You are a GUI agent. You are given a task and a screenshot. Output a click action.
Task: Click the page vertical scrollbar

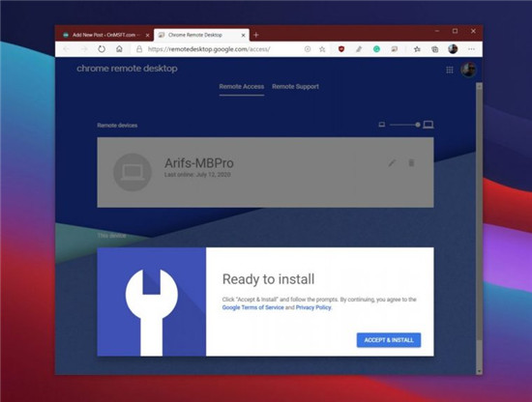click(x=479, y=215)
